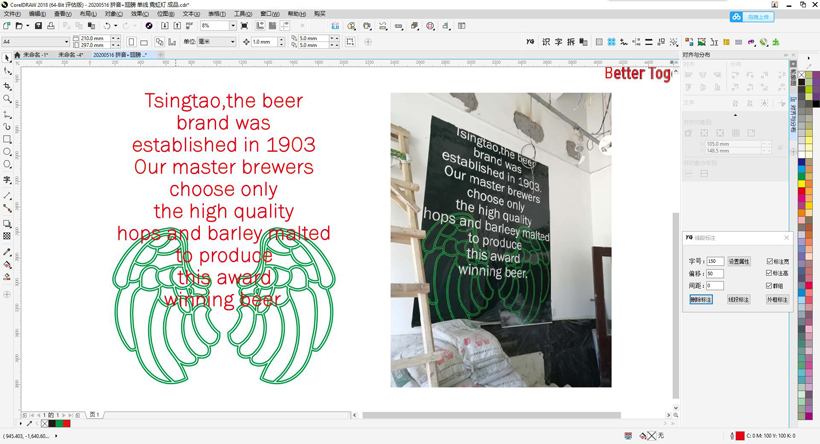Open the color palette flyout arrow
Viewport: 820px width, 444px height.
coord(808,59)
